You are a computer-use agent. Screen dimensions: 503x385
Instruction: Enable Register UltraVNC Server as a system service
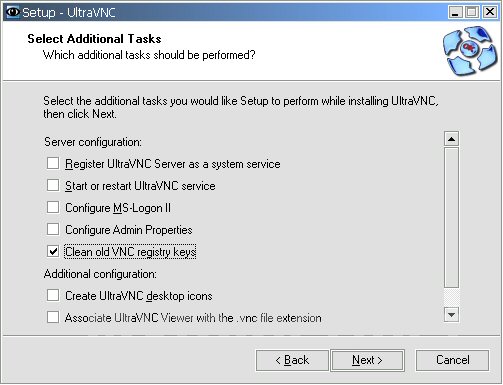coord(53,163)
